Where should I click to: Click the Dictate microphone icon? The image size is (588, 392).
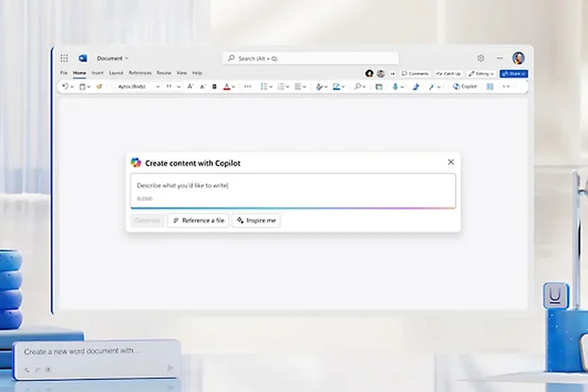tap(395, 86)
